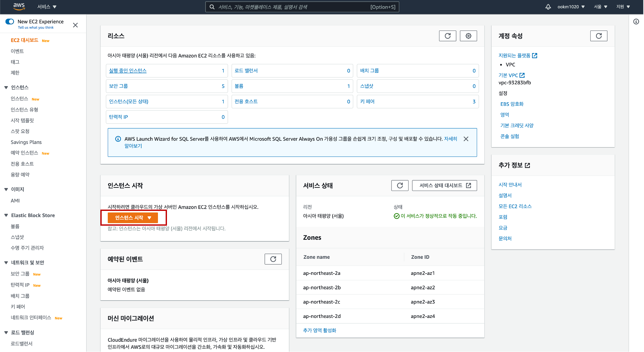Image resolution: width=644 pixels, height=352 pixels.
Task: Toggle the New EC2 Experience switch
Action: click(x=10, y=22)
